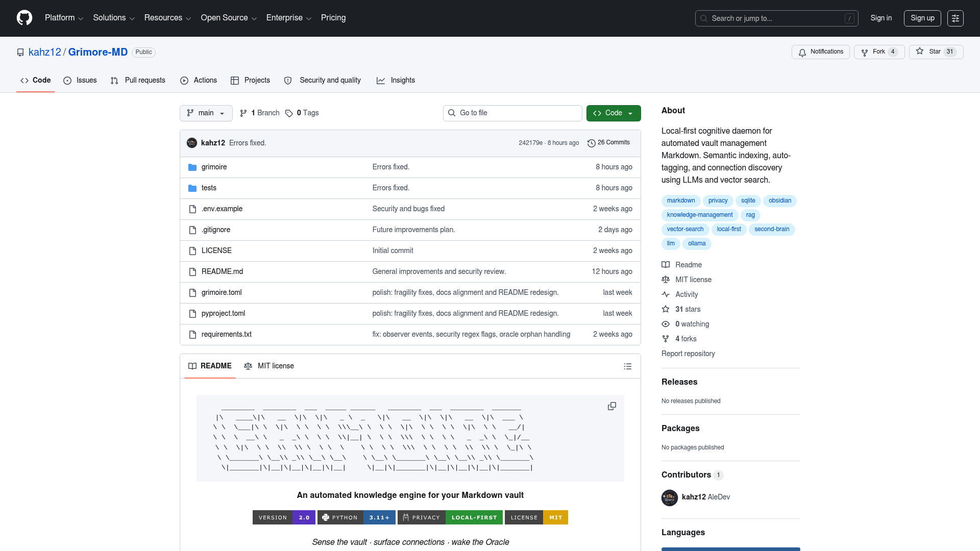
Task: Open the .gitignore file
Action: pos(216,230)
